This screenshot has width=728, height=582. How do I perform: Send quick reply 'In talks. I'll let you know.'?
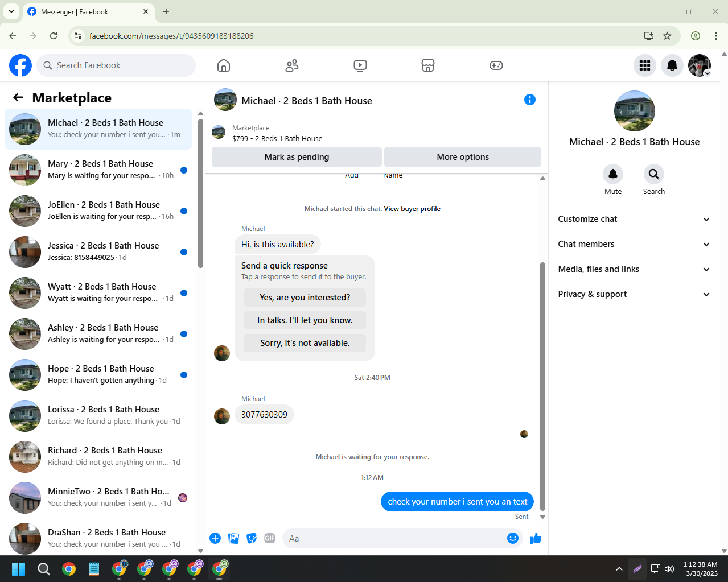pyautogui.click(x=305, y=320)
